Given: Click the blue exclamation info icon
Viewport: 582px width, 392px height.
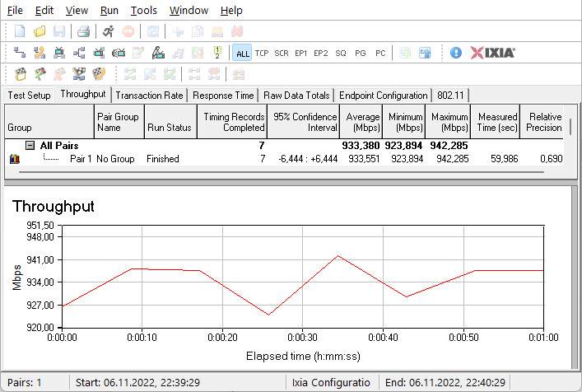Looking at the screenshot, I should (x=456, y=53).
